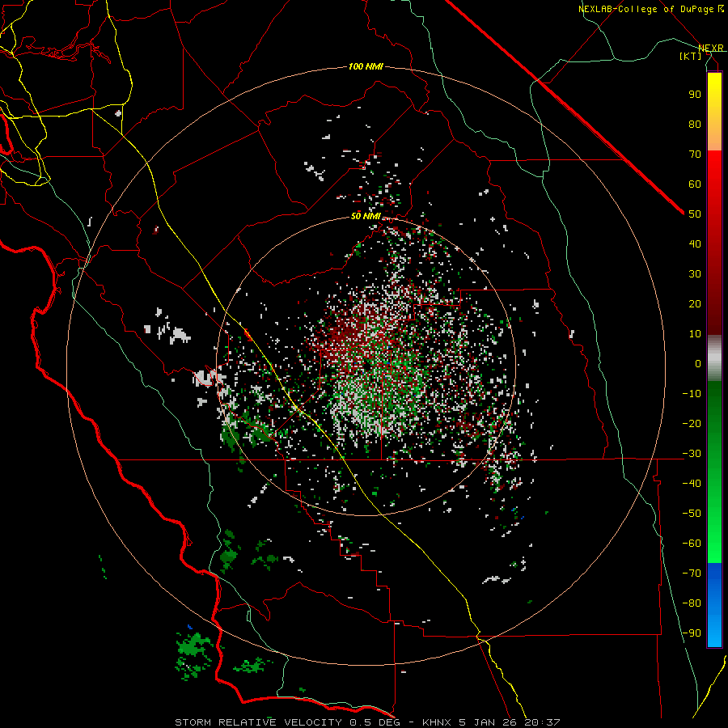The height and width of the screenshot is (728, 728).
Task: Click the -10 value on velocity scale
Action: [x=692, y=394]
